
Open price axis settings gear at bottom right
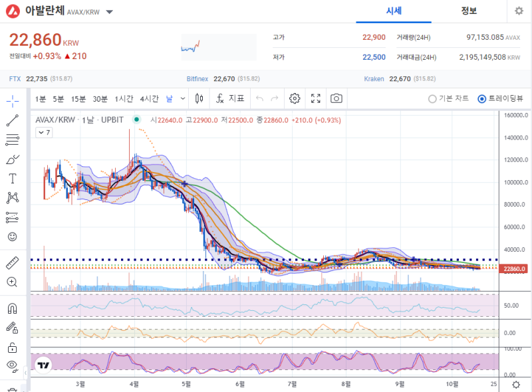(x=516, y=385)
